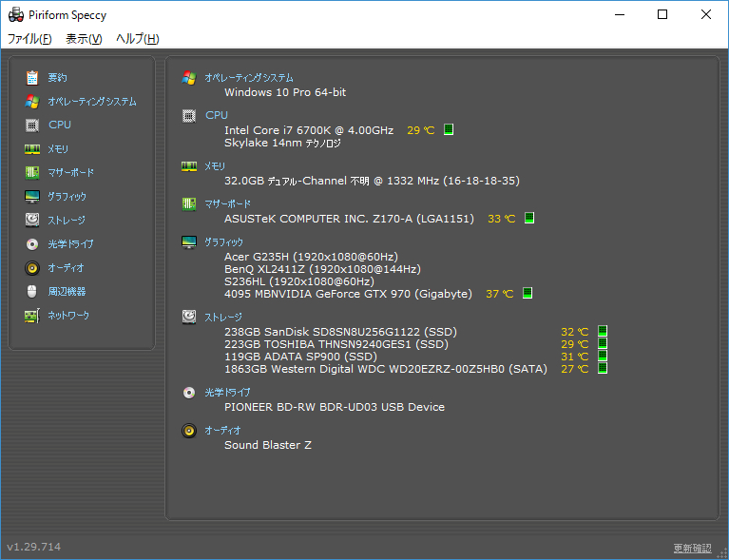Click the Sound Blaster Z entry
This screenshot has width=729, height=560.
tap(268, 445)
